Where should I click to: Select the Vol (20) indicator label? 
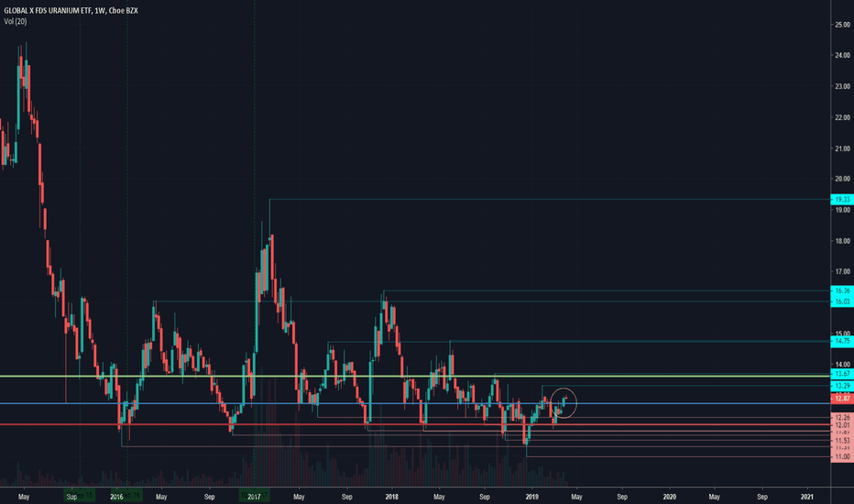point(16,21)
